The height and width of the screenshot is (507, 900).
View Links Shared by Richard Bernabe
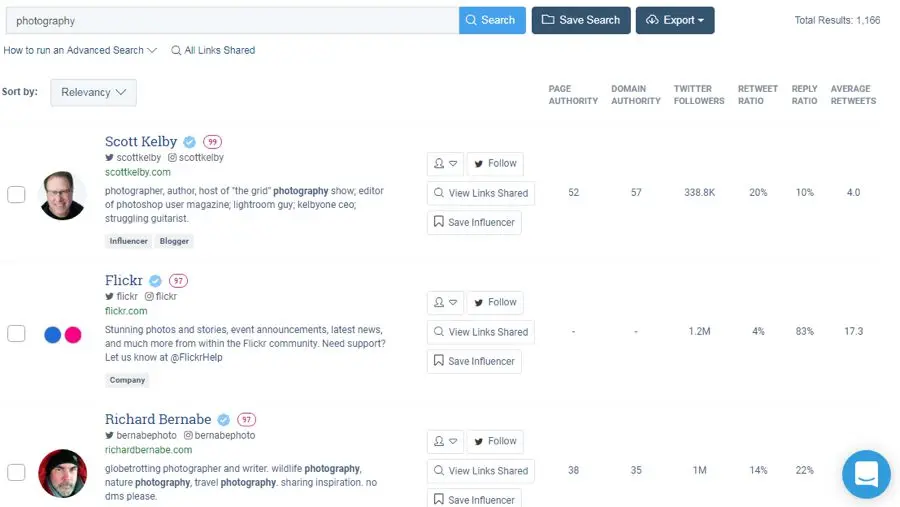click(481, 471)
